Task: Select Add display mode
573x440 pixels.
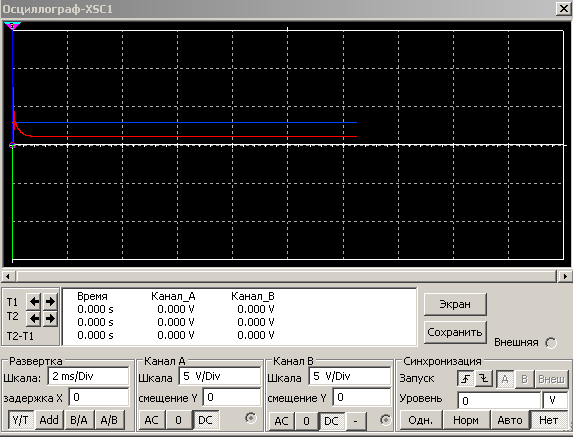Action: (x=49, y=420)
